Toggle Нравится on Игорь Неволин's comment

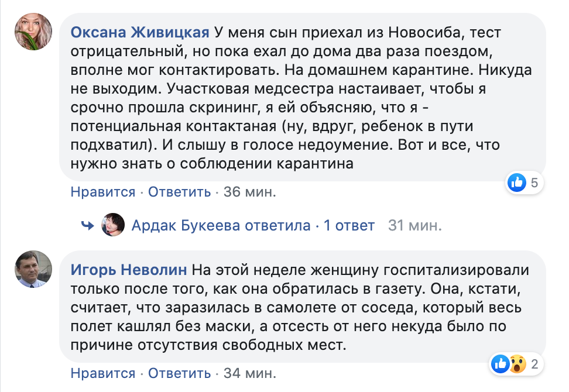pyautogui.click(x=103, y=373)
